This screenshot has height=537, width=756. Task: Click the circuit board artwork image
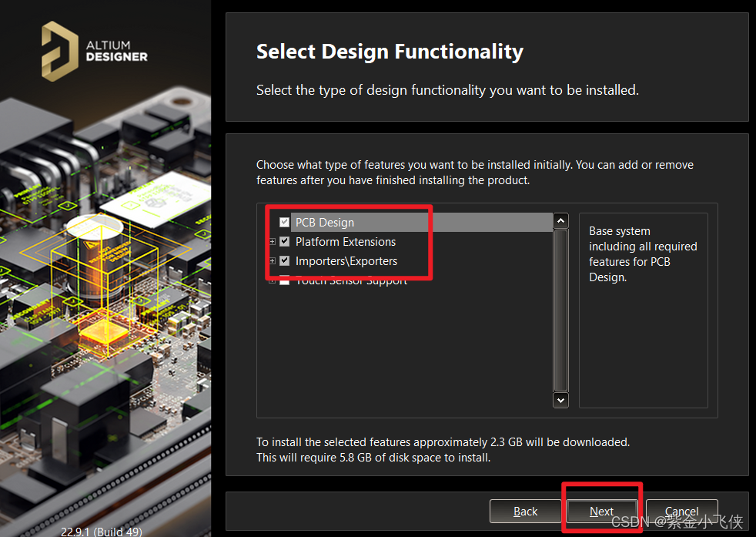pyautogui.click(x=105, y=308)
